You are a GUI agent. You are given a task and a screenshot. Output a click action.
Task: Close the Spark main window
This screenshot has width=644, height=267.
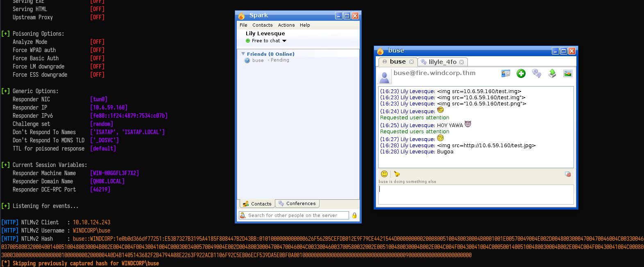(x=355, y=16)
